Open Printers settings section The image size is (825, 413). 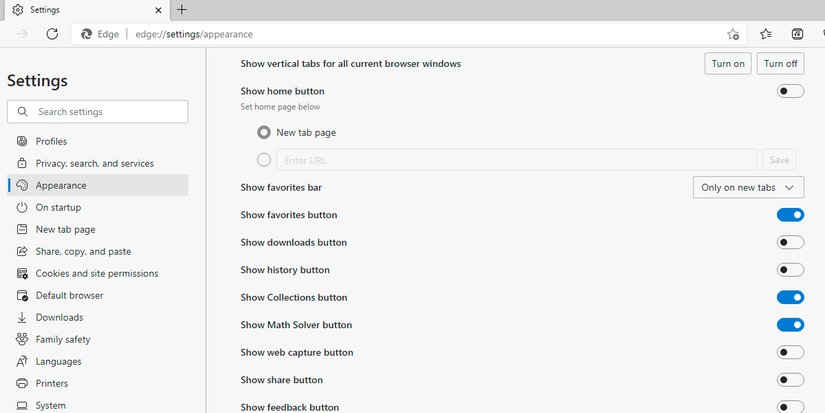pyautogui.click(x=52, y=383)
